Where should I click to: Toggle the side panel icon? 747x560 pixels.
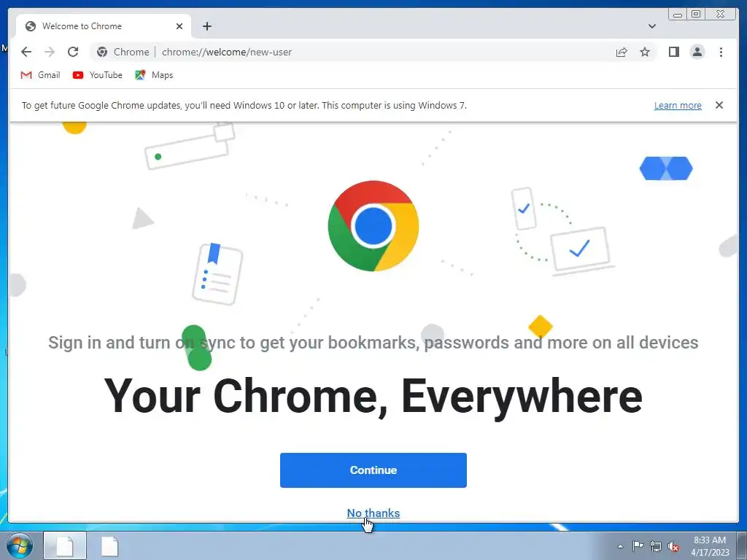(x=673, y=52)
